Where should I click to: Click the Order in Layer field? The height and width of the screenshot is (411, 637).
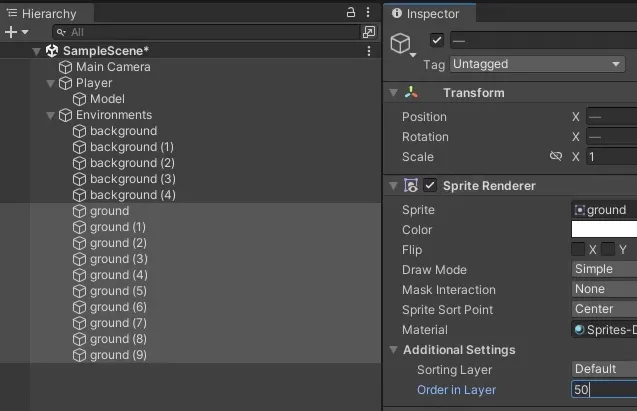pos(604,389)
